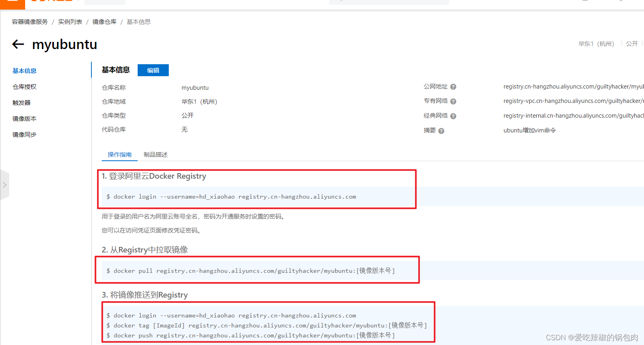
Task: Show help tooltip for 经典网络
Action: (x=453, y=116)
